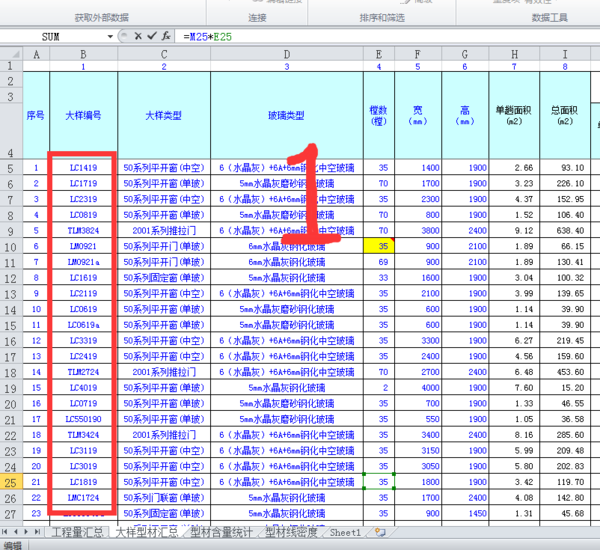The height and width of the screenshot is (550, 600).
Task: Switch to the 大样型材汇总 sheet tab
Action: (147, 532)
